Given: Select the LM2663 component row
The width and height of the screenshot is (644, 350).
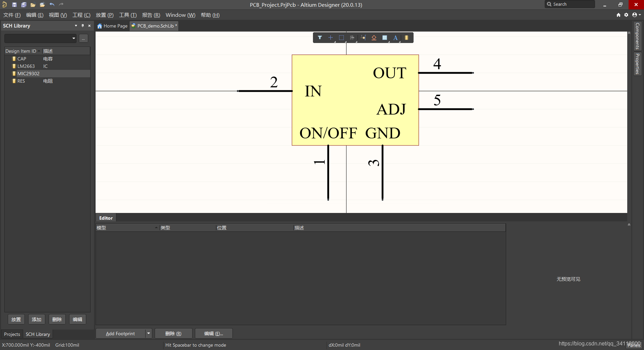Looking at the screenshot, I should coord(47,66).
